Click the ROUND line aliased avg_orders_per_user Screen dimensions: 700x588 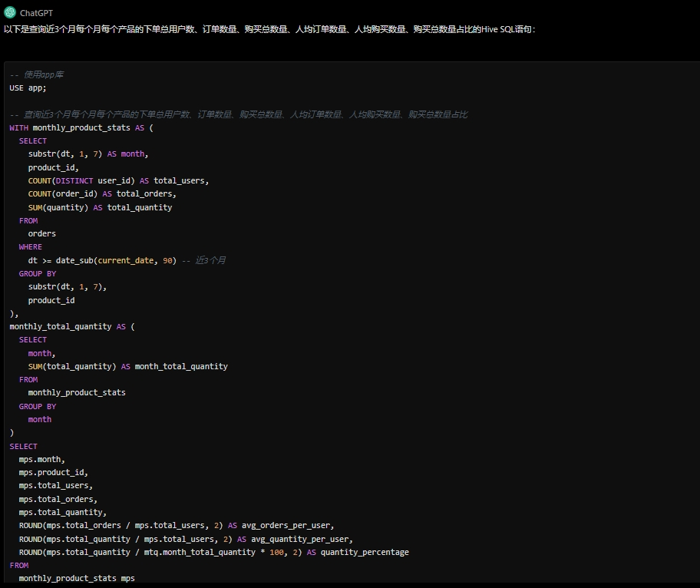click(x=177, y=526)
